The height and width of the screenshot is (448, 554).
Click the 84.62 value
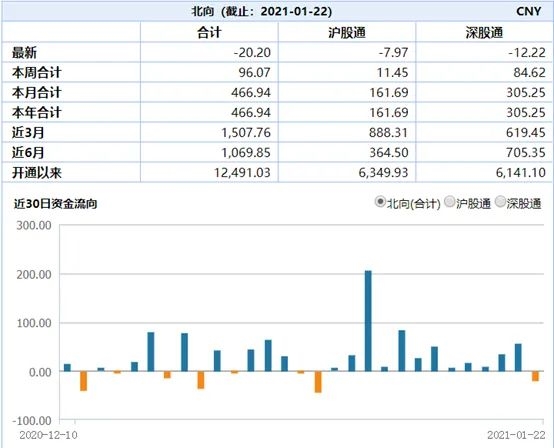530,72
